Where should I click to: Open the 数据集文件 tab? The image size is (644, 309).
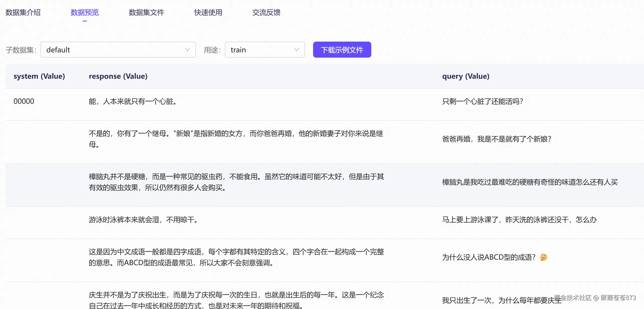pos(146,12)
